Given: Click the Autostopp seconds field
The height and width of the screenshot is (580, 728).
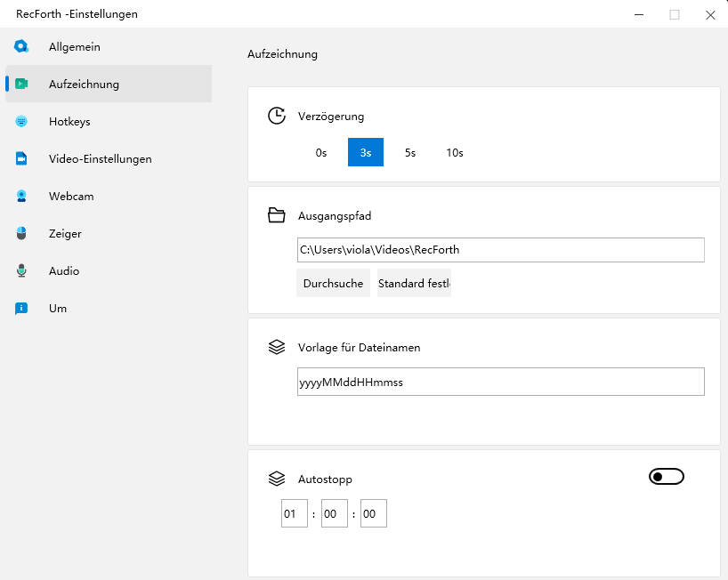Looking at the screenshot, I should coord(374,513).
